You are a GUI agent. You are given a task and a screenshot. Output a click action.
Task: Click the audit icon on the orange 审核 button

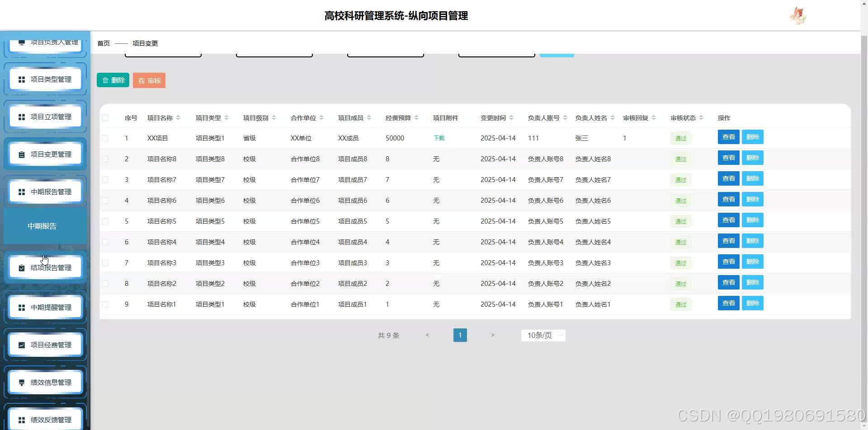point(142,81)
